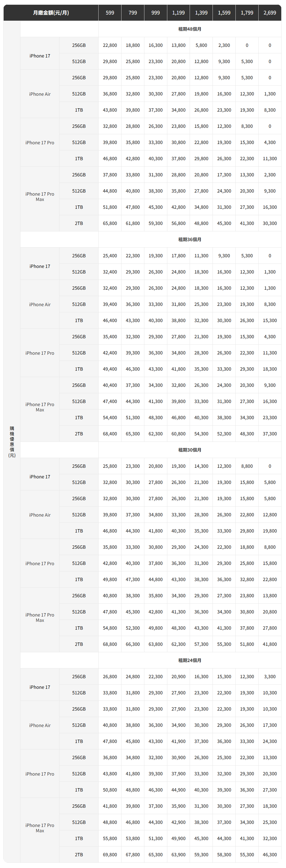Select iPhone 17 Pro label in 30-month section
Screen dimensions: 286x868
40,564
